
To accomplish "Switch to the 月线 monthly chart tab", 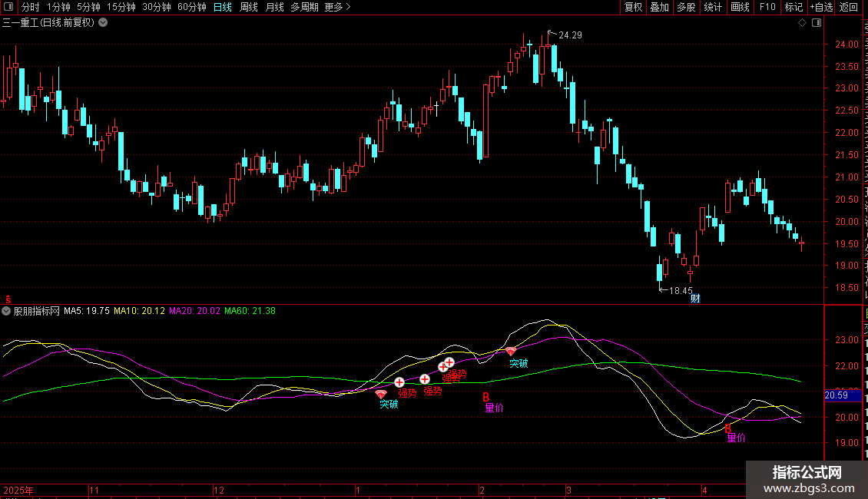I will (274, 7).
